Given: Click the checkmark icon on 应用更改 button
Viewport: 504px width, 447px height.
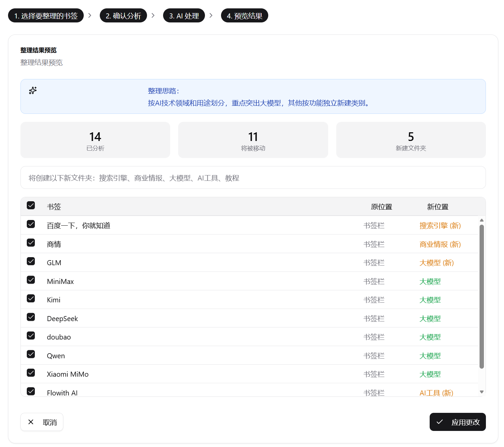Looking at the screenshot, I should coord(440,422).
